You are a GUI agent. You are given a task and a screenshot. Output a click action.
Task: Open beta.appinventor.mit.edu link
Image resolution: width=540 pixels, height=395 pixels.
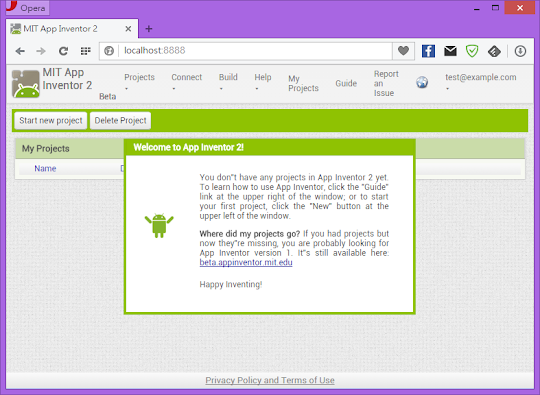246,262
